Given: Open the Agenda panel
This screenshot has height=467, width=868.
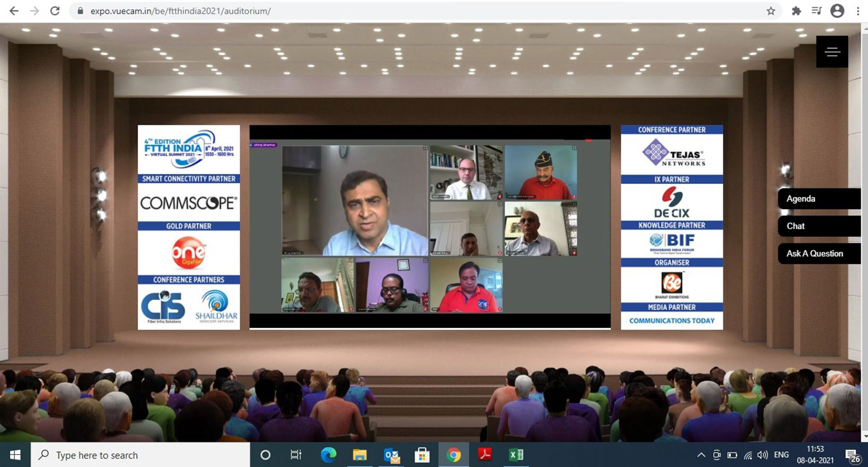Looking at the screenshot, I should pyautogui.click(x=820, y=199).
